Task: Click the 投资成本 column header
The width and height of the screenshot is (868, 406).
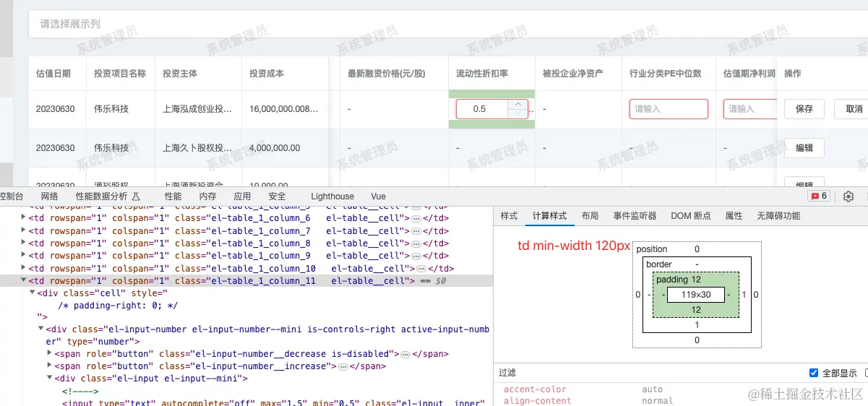Action: 267,74
